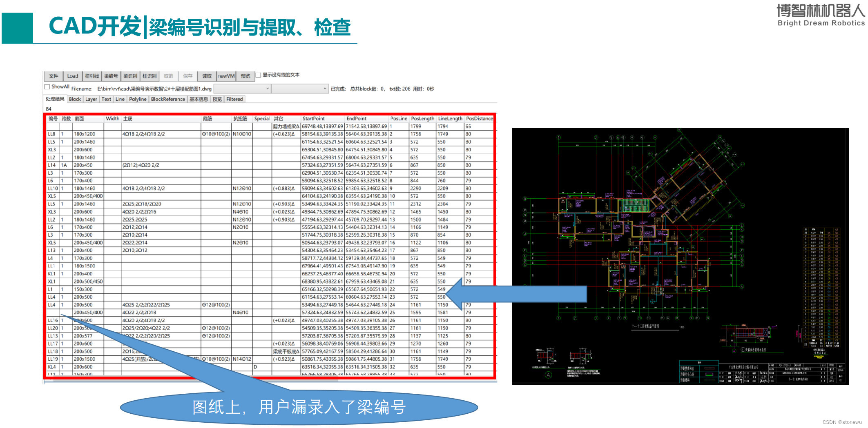This screenshot has height=428, width=868.
Task: Switch to the BlockReference tab
Action: click(168, 99)
